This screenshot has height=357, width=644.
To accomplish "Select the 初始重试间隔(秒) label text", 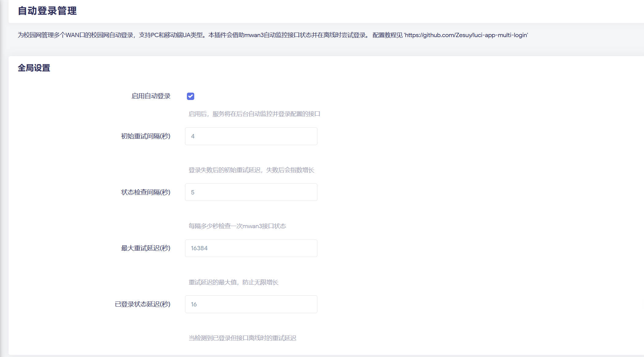I will pyautogui.click(x=146, y=136).
